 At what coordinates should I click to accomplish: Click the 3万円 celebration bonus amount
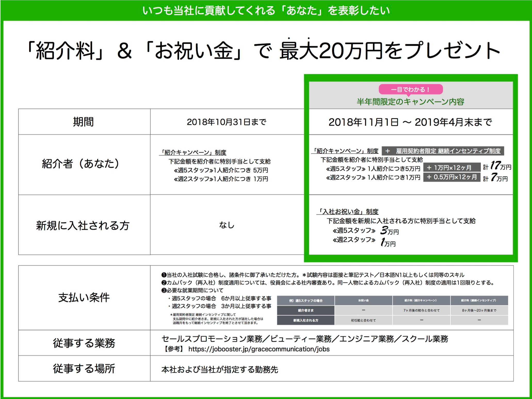click(x=390, y=230)
